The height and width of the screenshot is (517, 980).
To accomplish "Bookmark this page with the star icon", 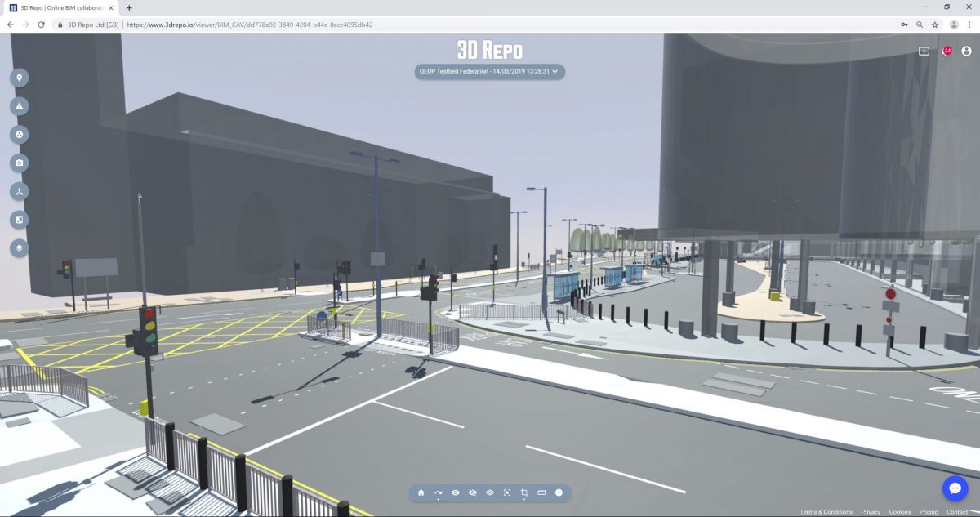I will (935, 25).
